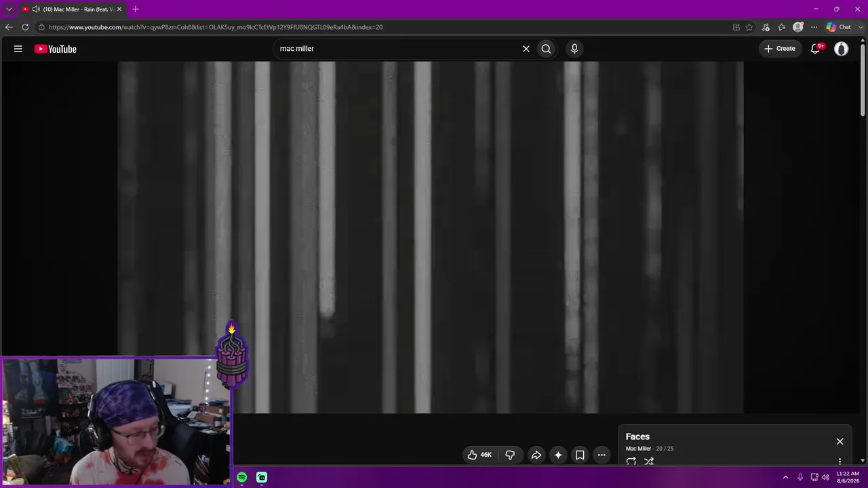
Task: Toggle loop on the Faces playlist
Action: click(631, 461)
